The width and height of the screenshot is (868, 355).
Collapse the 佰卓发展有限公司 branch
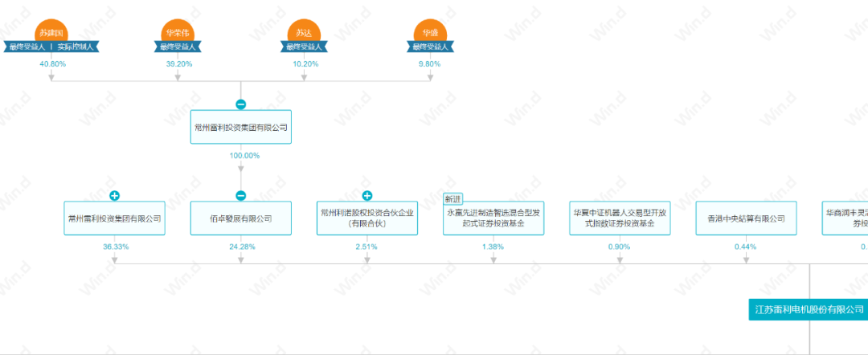[x=240, y=196]
